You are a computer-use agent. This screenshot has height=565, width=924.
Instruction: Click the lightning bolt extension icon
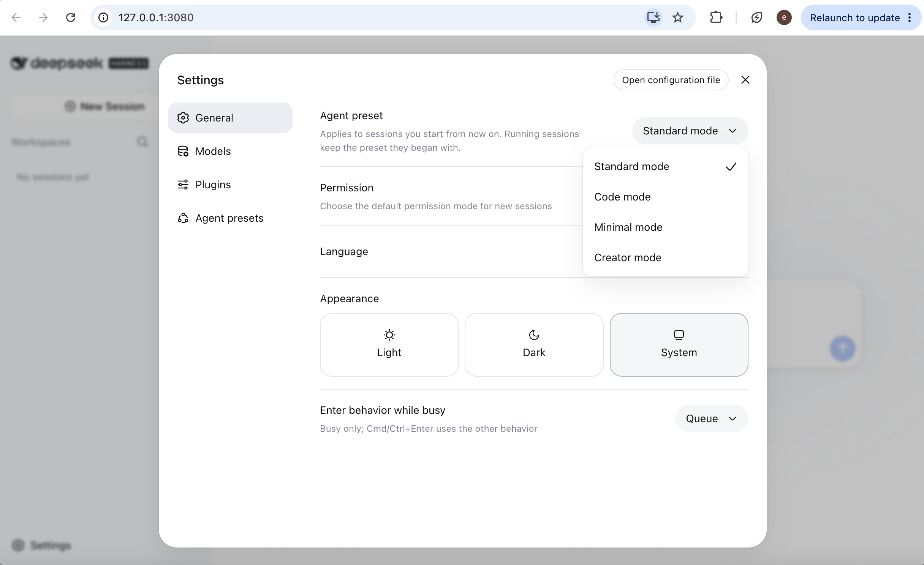[756, 17]
